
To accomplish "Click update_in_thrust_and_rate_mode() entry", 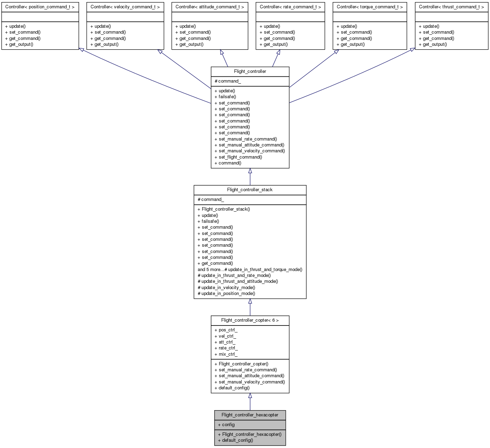I will point(234,276).
